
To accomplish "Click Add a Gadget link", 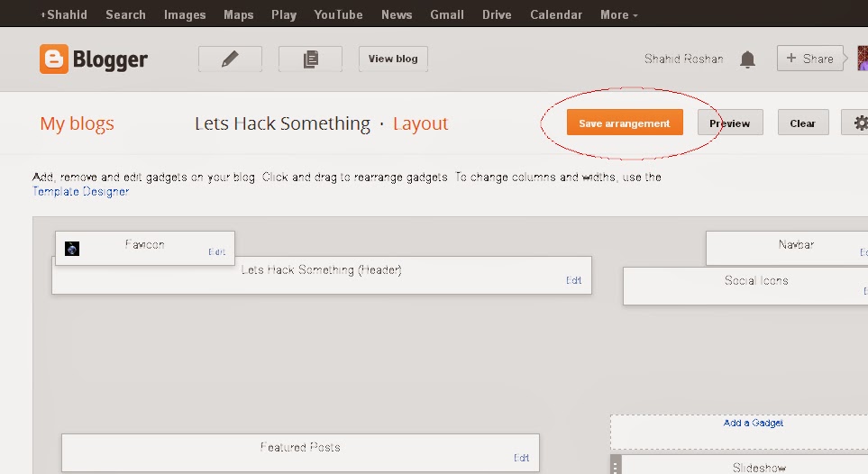I will pyautogui.click(x=753, y=423).
